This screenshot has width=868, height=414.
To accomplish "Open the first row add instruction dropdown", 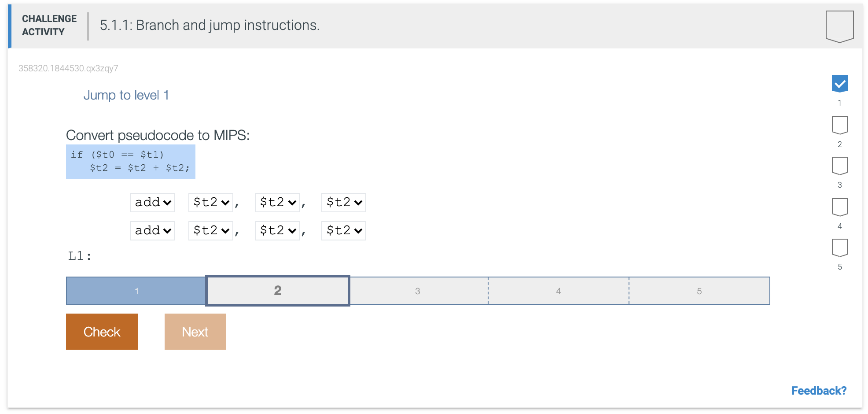I will (152, 202).
